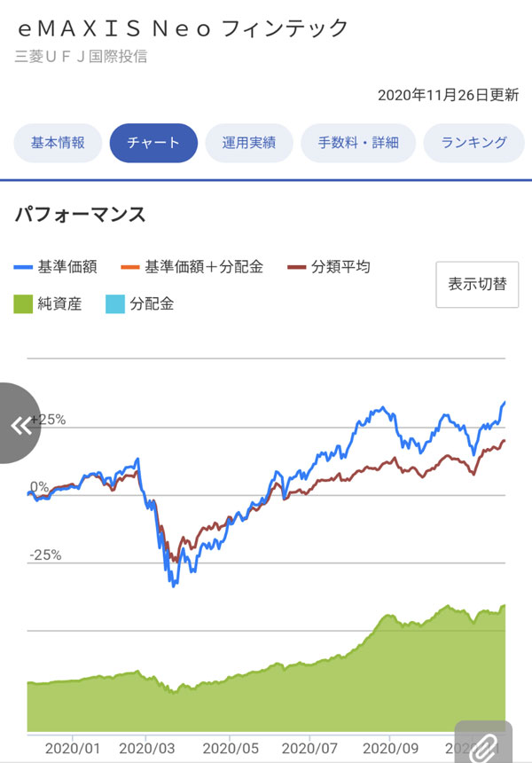Click the +25% gridline label
Screen dimensions: 532x763
(x=49, y=420)
